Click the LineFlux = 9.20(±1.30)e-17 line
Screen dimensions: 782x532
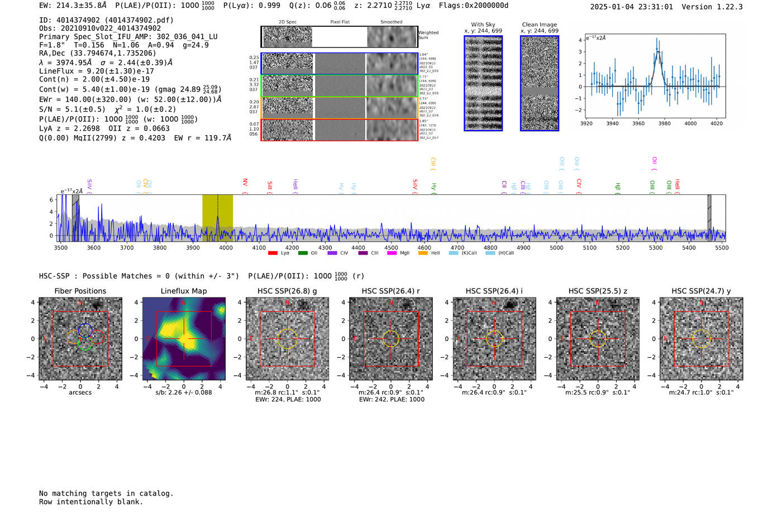(97, 71)
